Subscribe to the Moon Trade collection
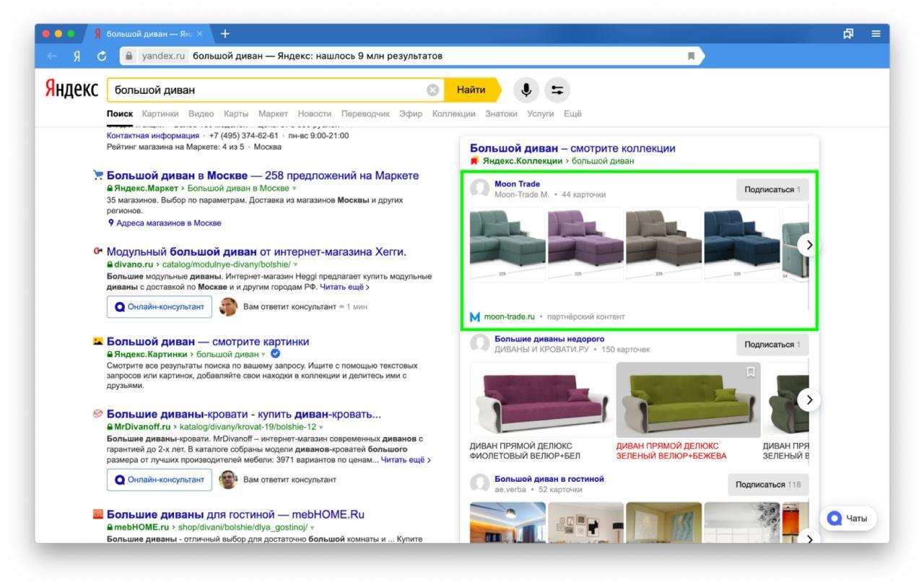The height and width of the screenshot is (588, 924). tap(772, 189)
